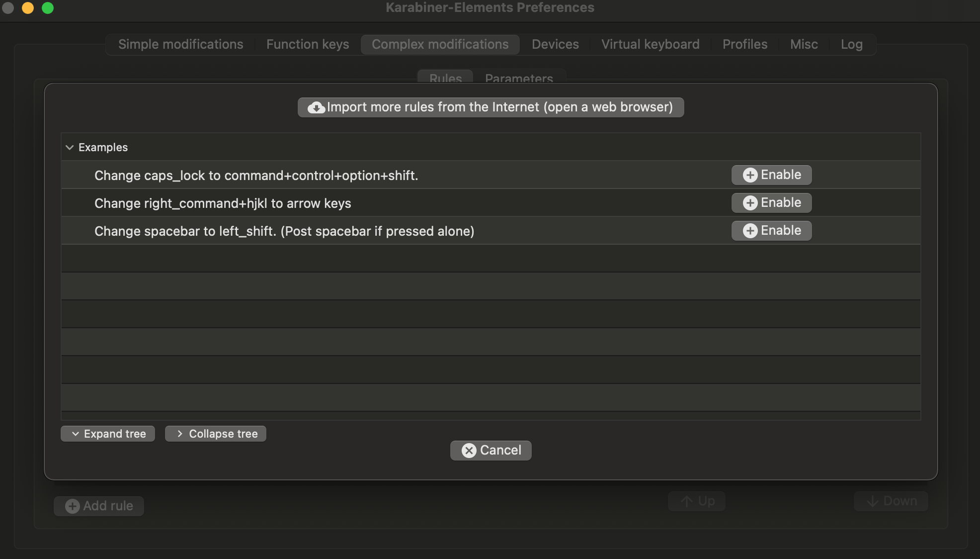Enable the spacebar to left_shift rule
The image size is (980, 559).
coord(771,231)
